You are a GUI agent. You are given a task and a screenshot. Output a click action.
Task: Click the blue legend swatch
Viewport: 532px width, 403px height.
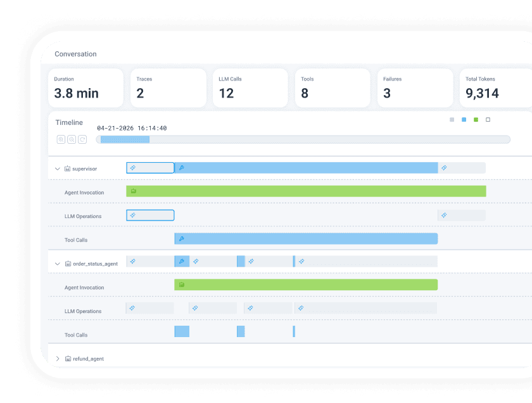click(x=464, y=120)
